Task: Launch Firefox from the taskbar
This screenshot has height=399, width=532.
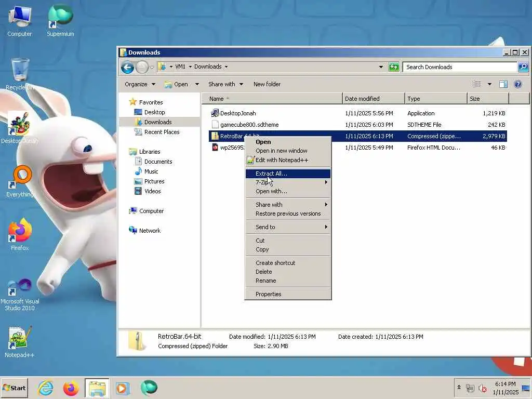Action: [x=71, y=388]
